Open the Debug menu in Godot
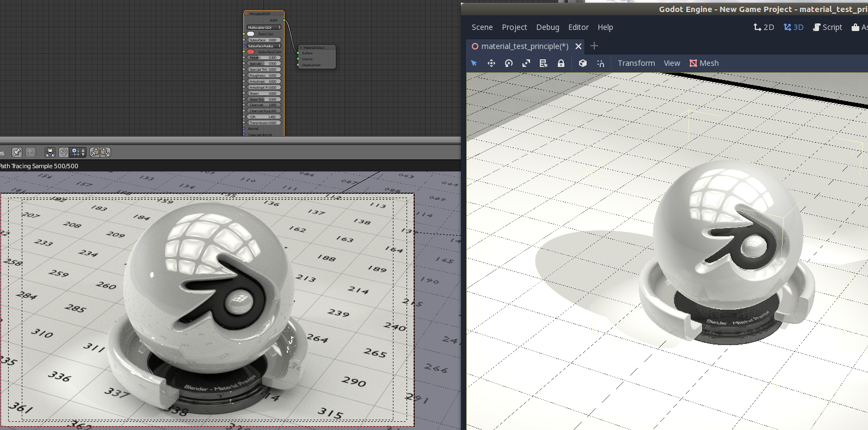Screen dimensions: 868x430 [x=547, y=27]
